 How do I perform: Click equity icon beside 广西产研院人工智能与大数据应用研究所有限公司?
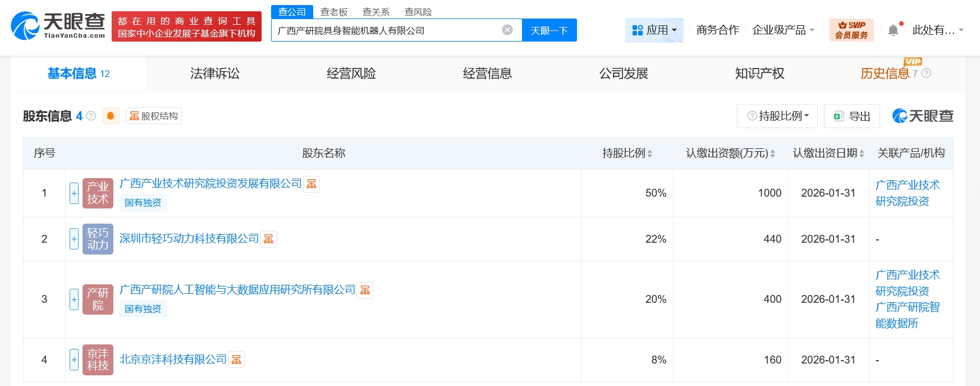coord(365,290)
